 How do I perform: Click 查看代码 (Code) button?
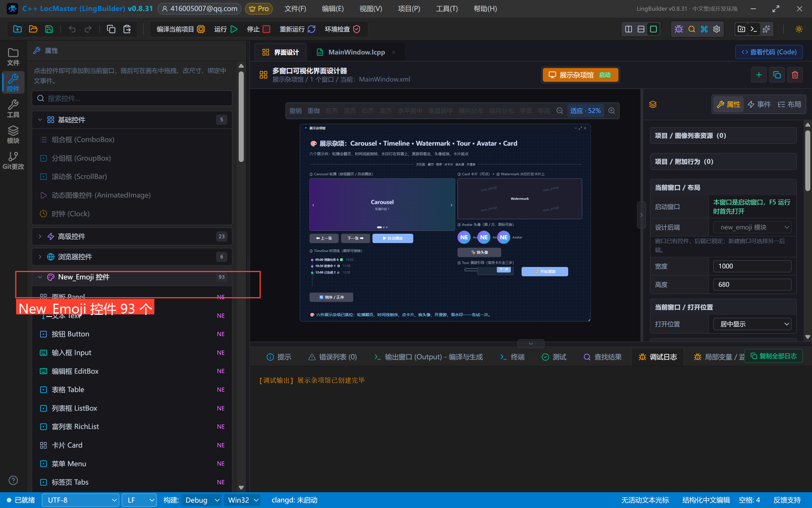point(769,52)
